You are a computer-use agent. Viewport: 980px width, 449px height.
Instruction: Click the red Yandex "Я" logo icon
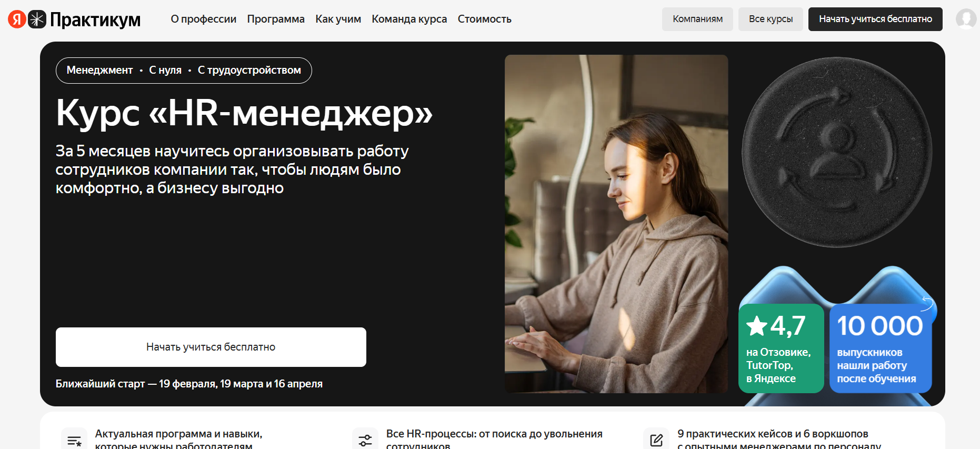(17, 19)
